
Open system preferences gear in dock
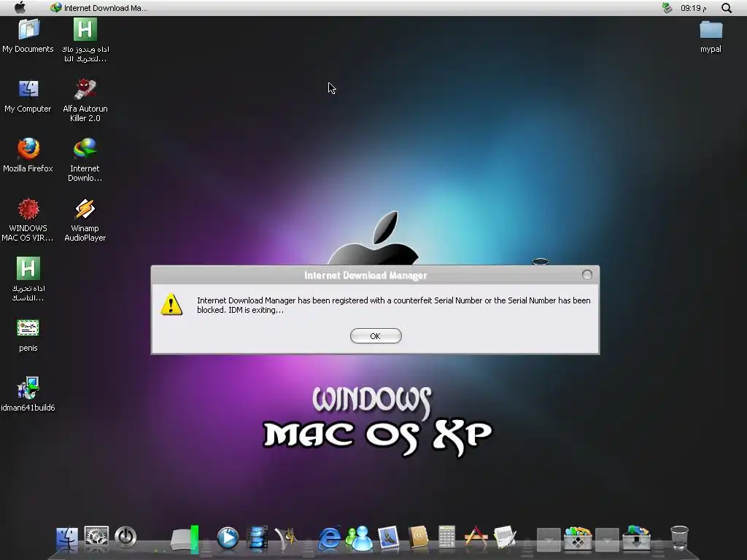97,537
